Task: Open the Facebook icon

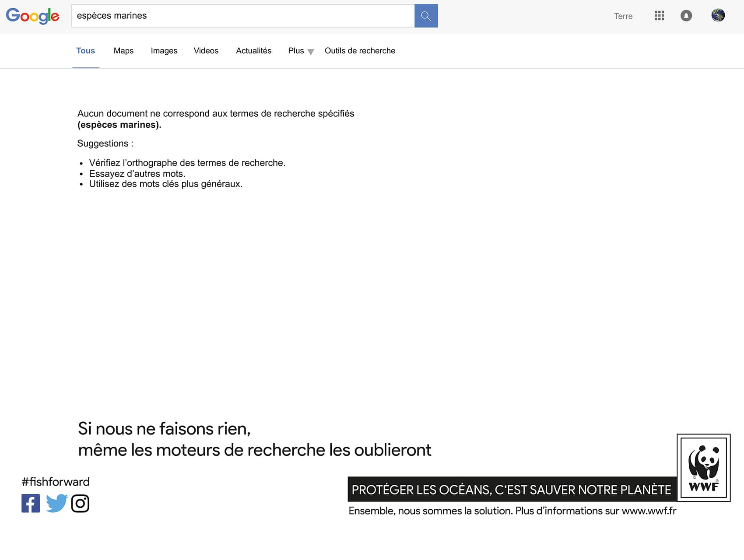Action: coord(31,503)
